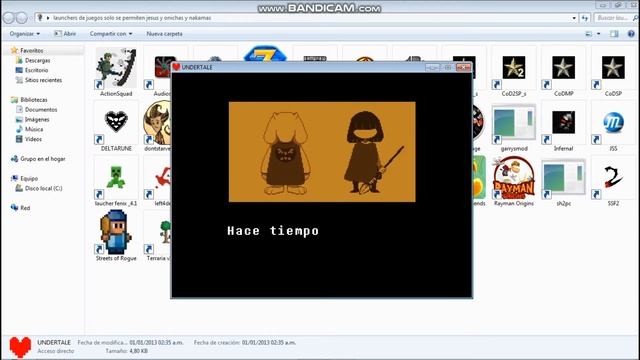The height and width of the screenshot is (360, 640).
Task: Open the Documentos library
Action: pos(41,109)
